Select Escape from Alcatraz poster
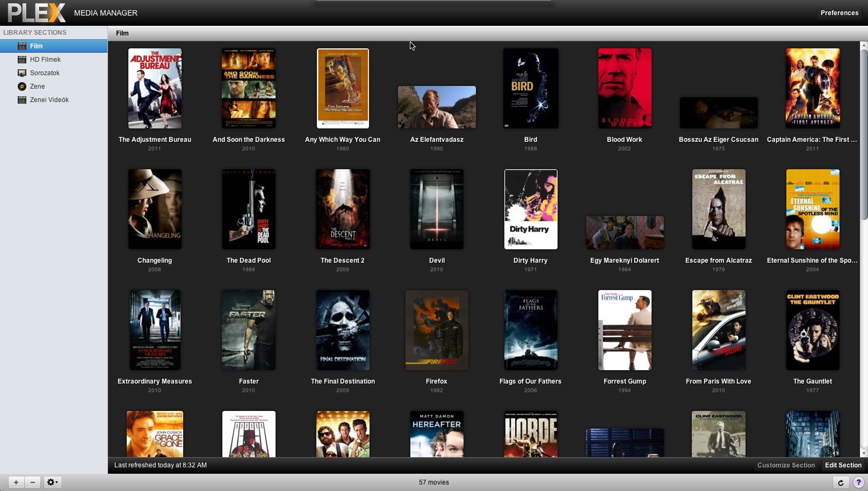The height and width of the screenshot is (491, 868). click(719, 209)
